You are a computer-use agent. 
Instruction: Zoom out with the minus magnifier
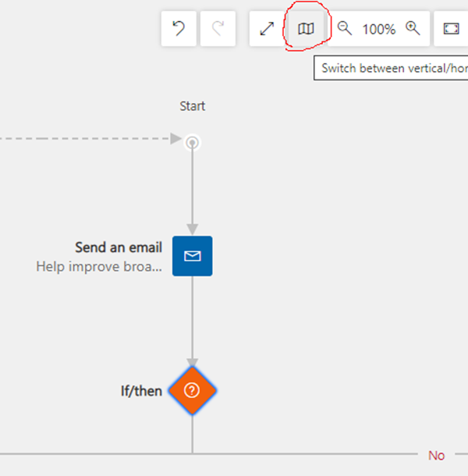(x=345, y=29)
